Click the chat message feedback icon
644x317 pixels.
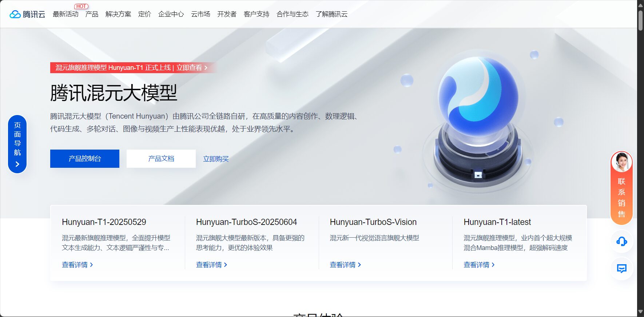pyautogui.click(x=621, y=269)
